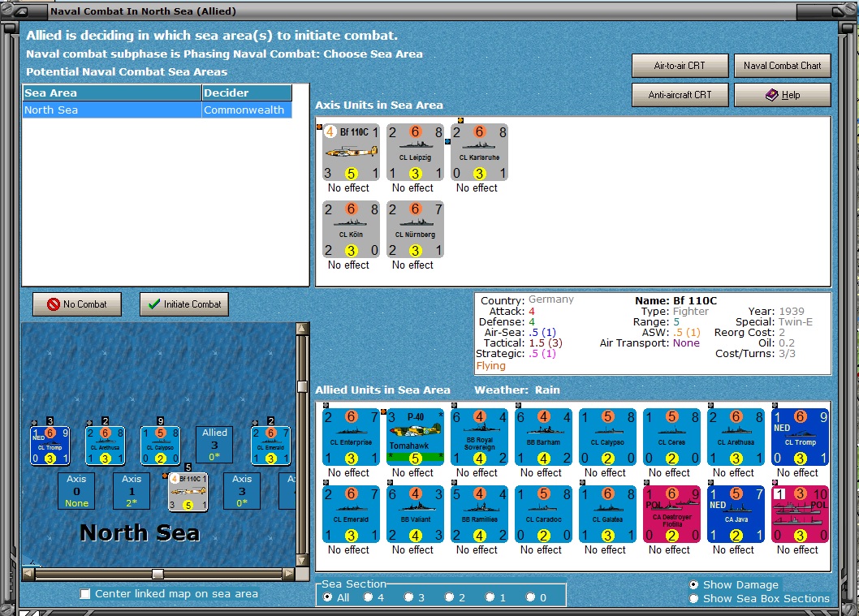This screenshot has height=616, width=859.
Task: Click the Commonwealth decider cell
Action: pos(247,110)
